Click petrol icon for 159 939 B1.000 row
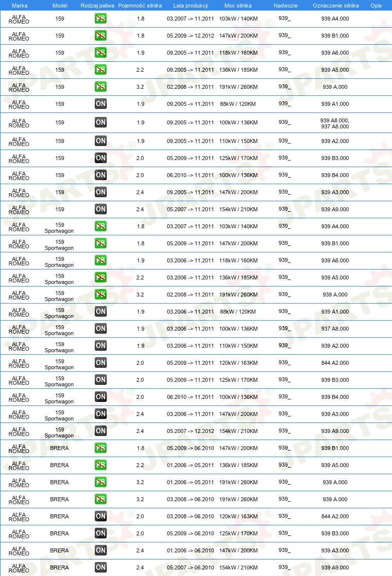The image size is (392, 576). [101, 36]
